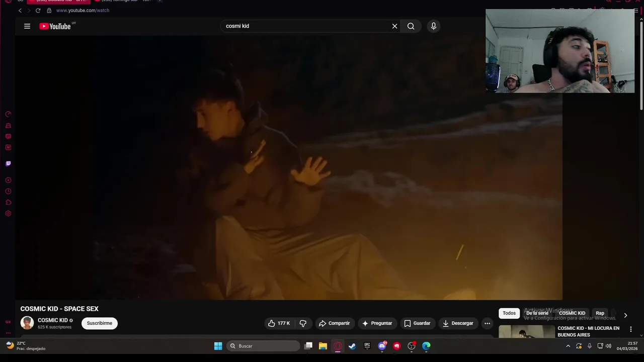Screen dimensions: 644x362
Task: Open the microphone icon in the system tray
Action: 590,346
